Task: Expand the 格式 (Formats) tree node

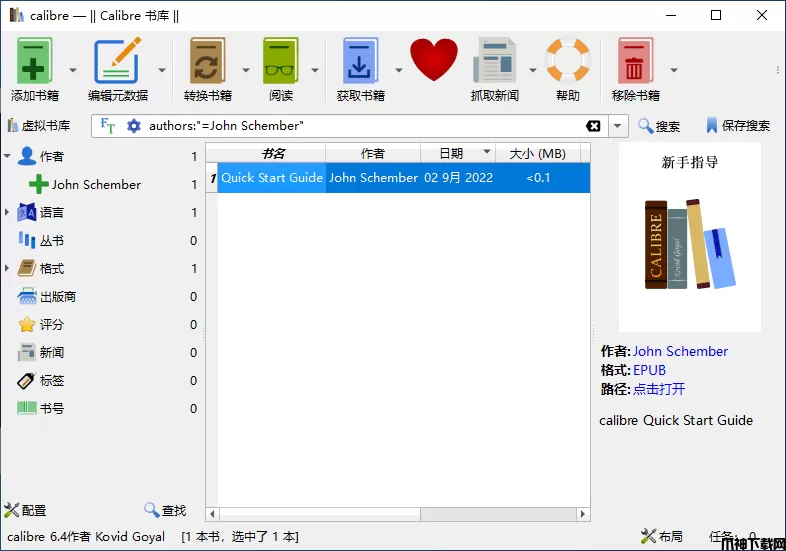Action: (7, 268)
